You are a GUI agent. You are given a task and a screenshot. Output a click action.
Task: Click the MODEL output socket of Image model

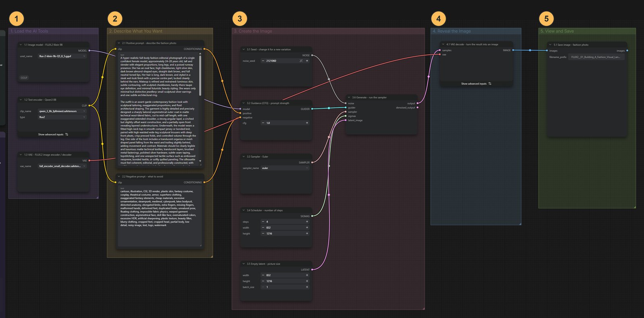tap(89, 51)
